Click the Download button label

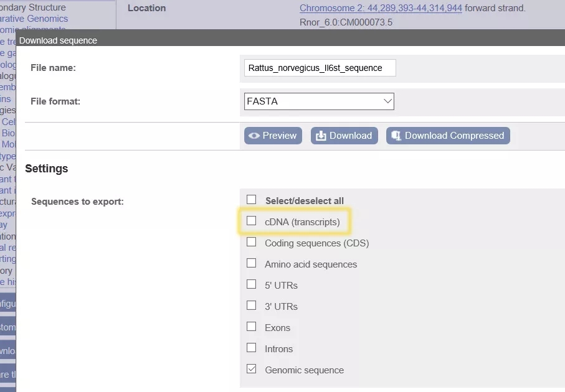click(x=351, y=136)
